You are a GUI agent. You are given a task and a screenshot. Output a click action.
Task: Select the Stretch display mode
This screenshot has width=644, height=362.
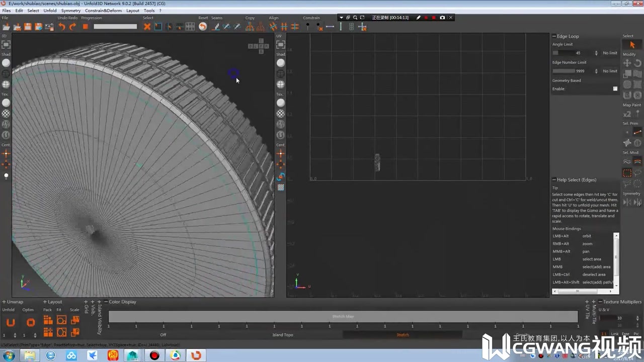coord(403,335)
